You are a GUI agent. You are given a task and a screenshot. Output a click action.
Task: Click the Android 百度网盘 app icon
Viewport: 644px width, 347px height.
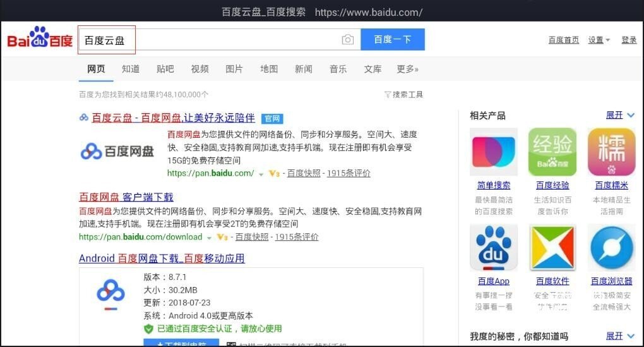(x=110, y=295)
